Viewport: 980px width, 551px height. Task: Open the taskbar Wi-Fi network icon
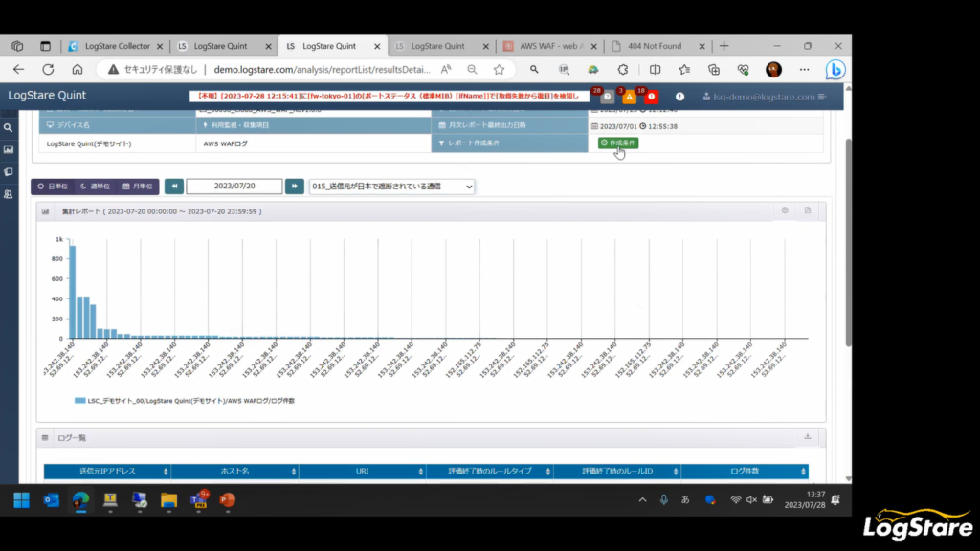(736, 499)
